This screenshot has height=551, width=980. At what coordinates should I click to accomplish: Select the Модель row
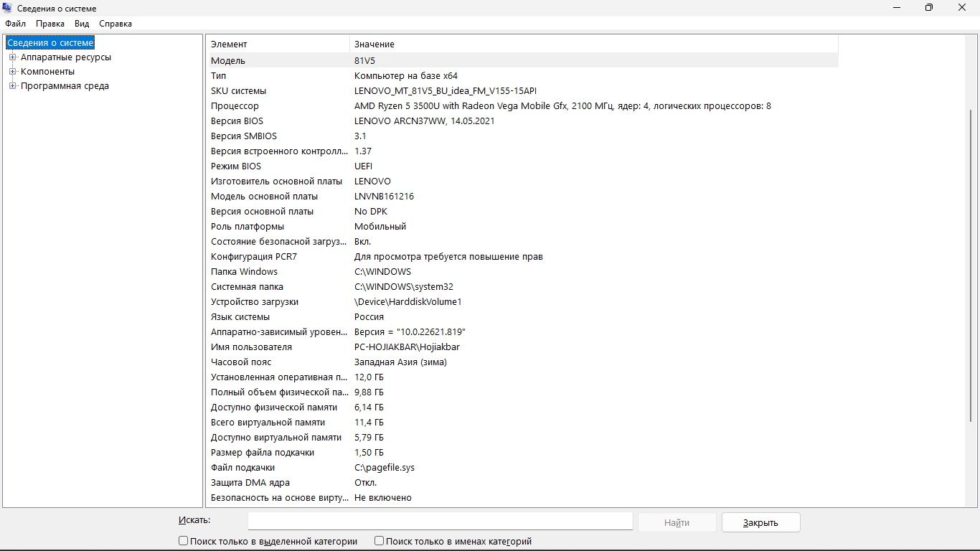point(524,61)
